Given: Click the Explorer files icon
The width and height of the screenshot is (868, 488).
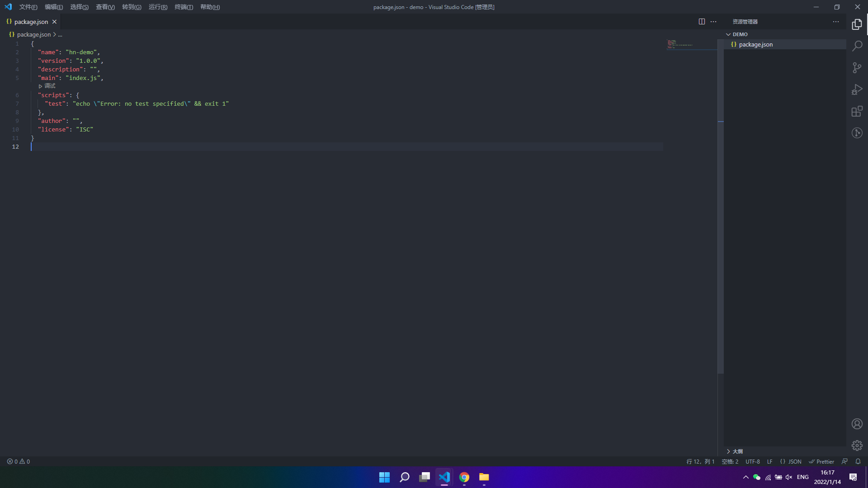Looking at the screenshot, I should [x=857, y=24].
